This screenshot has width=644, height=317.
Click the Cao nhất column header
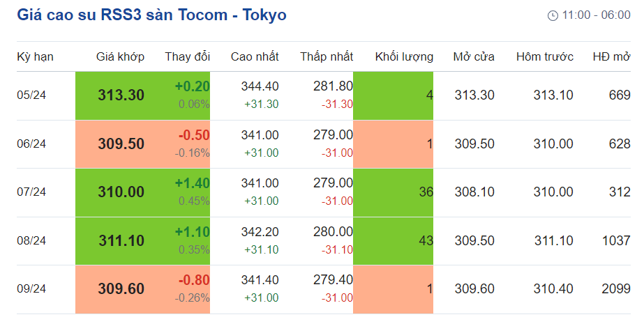(x=255, y=57)
